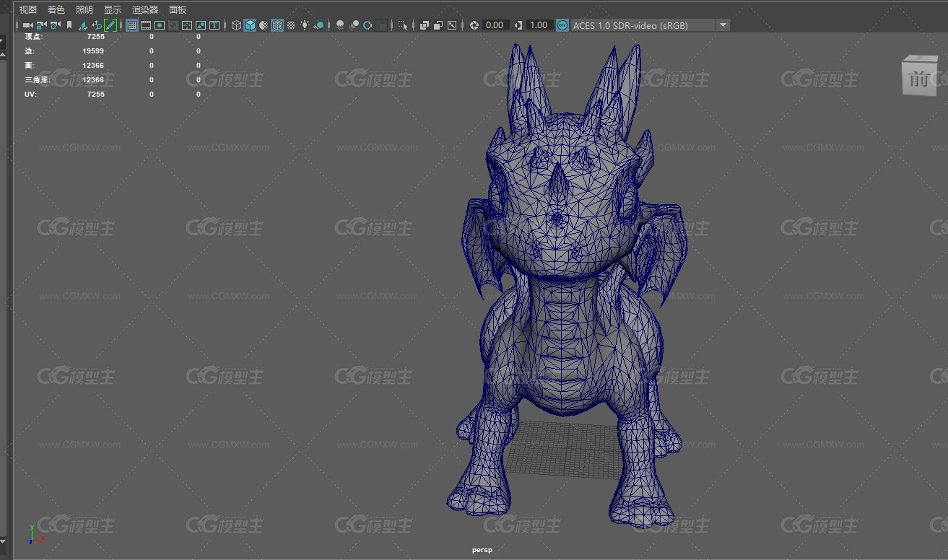Click the Exposure reset icon
Viewport: 948px width, 560px height.
[474, 25]
